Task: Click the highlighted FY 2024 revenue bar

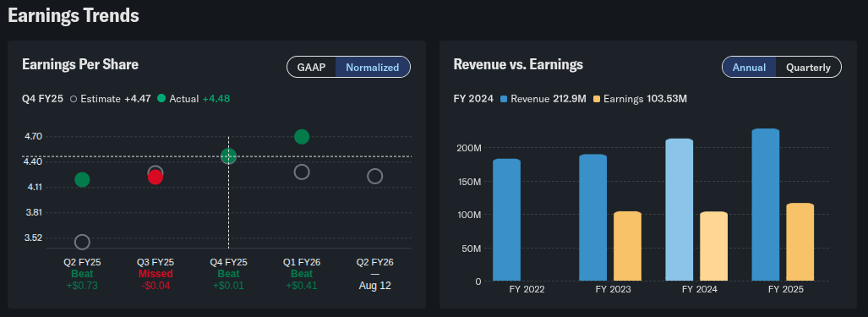Action: click(x=680, y=210)
